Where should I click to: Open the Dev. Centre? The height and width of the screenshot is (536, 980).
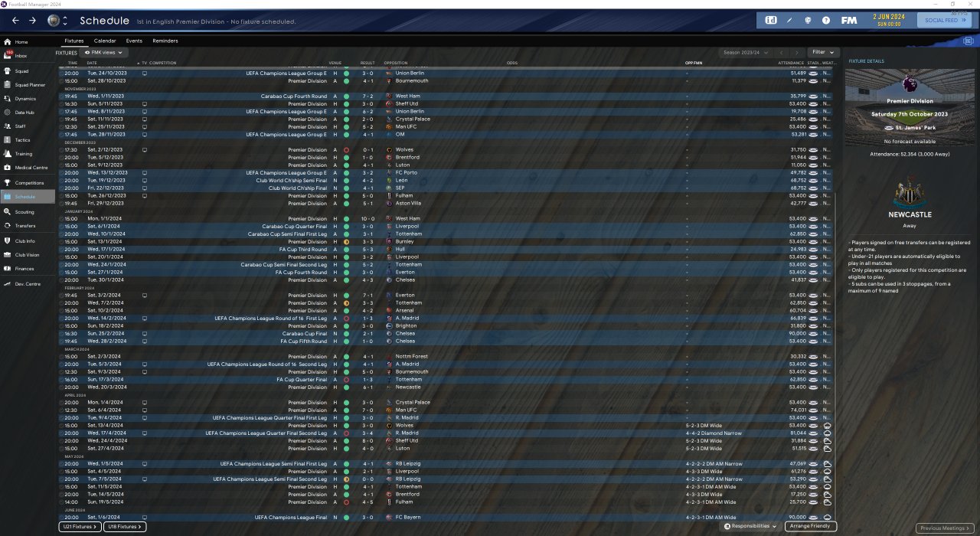coord(26,284)
